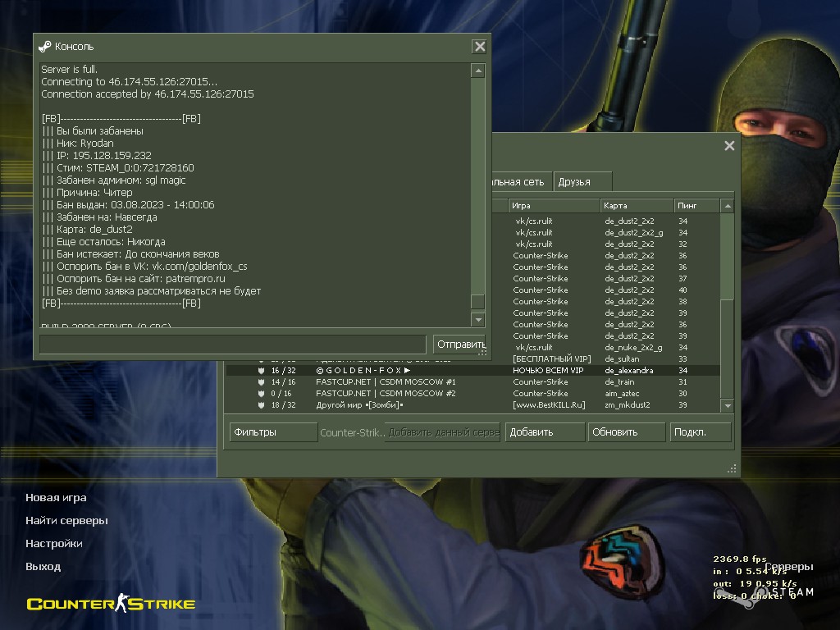Click the 'Забанен на: Навсегда' console line
This screenshot has height=630, width=840.
(99, 217)
